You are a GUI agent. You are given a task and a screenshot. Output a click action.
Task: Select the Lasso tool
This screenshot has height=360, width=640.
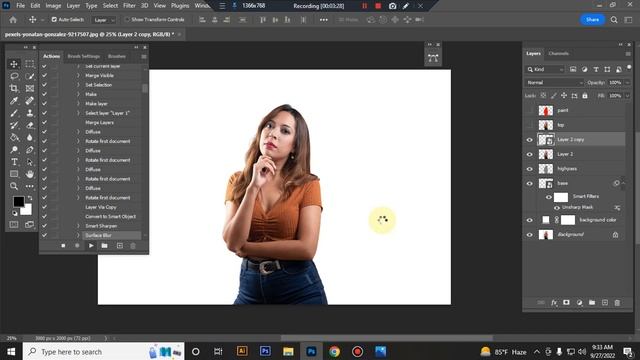(x=14, y=76)
